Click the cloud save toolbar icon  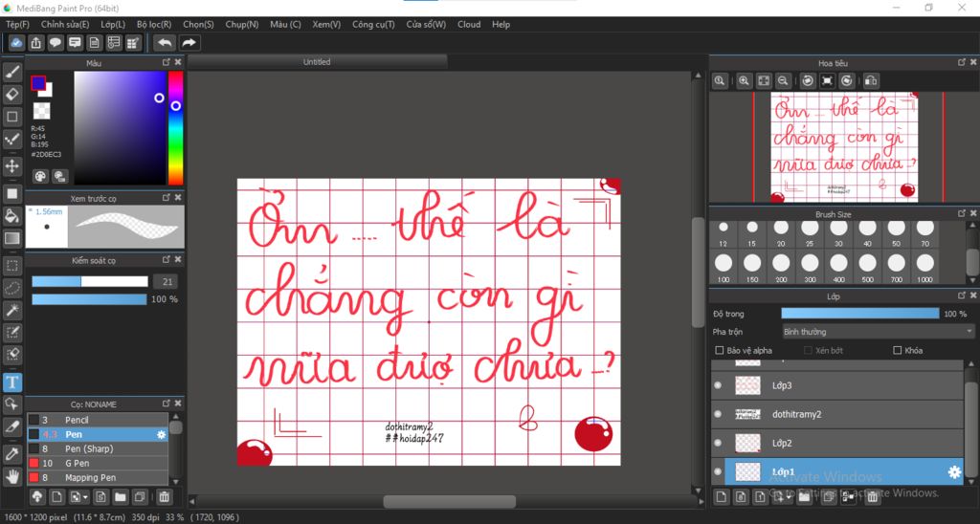(16, 42)
